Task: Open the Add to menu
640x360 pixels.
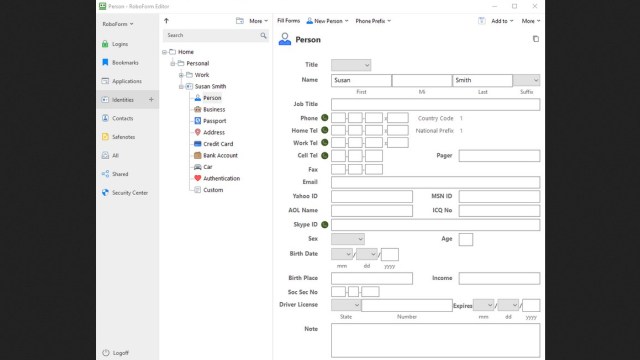Action: coord(502,21)
